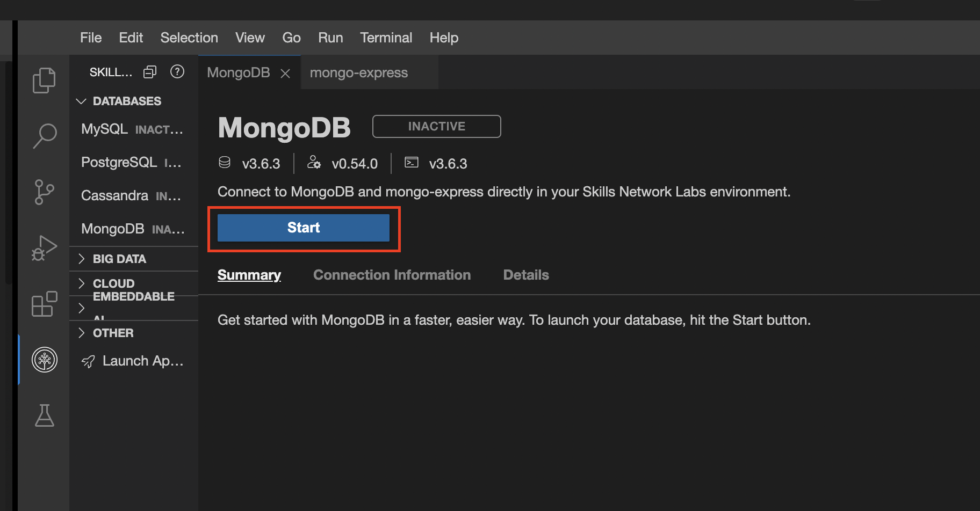
Task: Open the Explorer files icon
Action: pos(44,81)
